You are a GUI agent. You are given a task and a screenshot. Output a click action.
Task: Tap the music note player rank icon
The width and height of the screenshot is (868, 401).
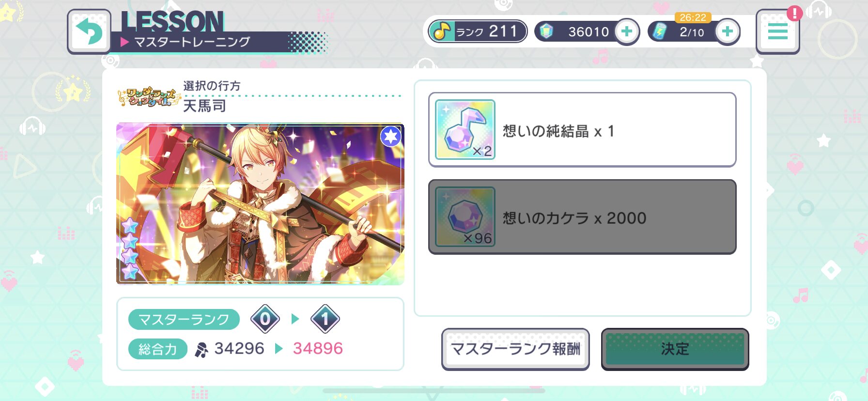click(441, 32)
